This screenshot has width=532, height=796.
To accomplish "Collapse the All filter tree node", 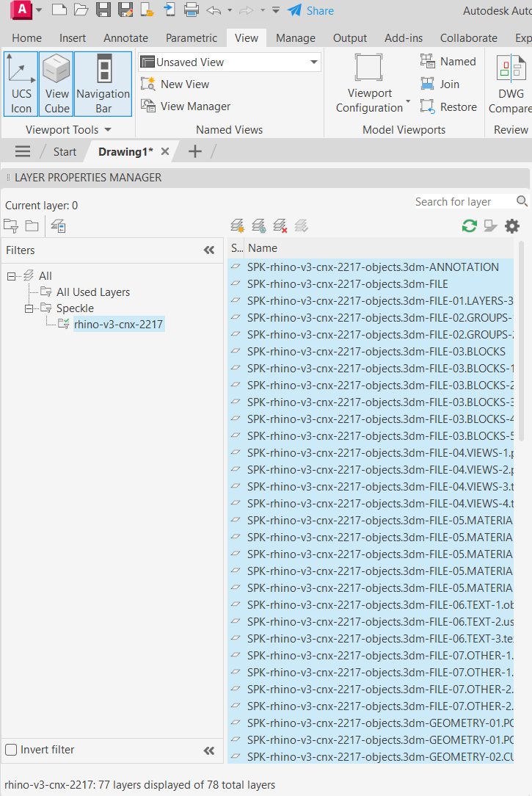I will pyautogui.click(x=11, y=276).
